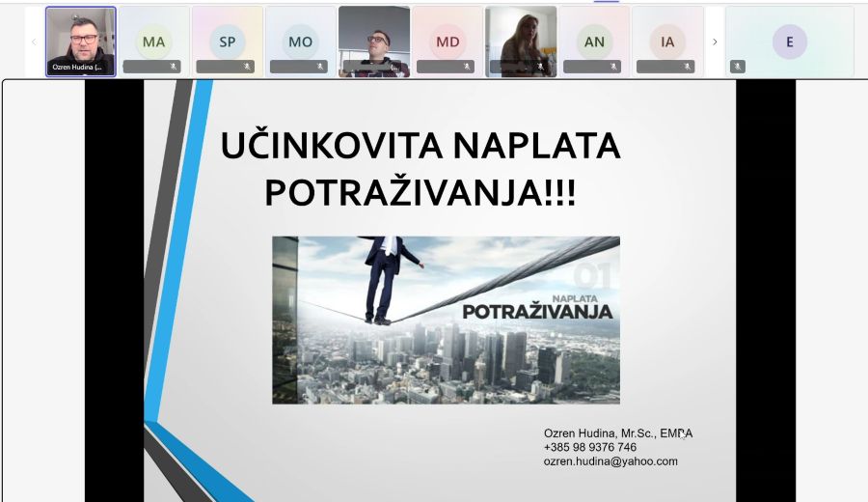Click the MA participant avatar
Image resolution: width=868 pixels, height=502 pixels.
(153, 42)
